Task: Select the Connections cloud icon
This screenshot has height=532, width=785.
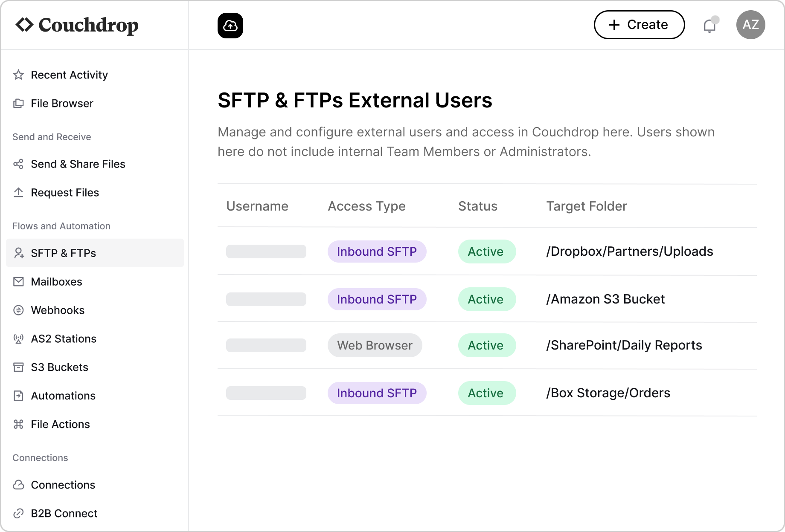Action: point(18,485)
